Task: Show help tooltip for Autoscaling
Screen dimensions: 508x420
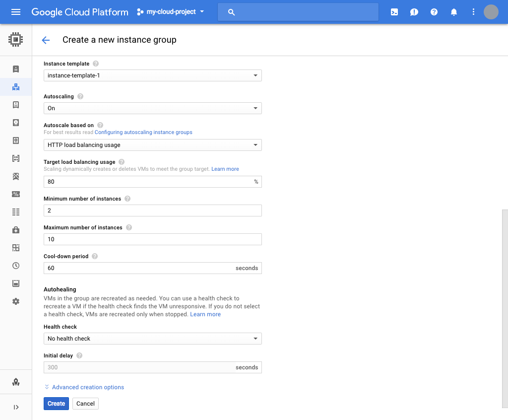Action: 80,96
